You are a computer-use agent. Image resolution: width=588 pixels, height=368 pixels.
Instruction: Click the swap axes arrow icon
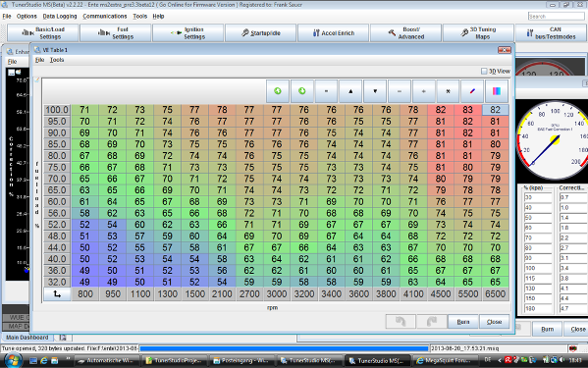[x=57, y=294]
